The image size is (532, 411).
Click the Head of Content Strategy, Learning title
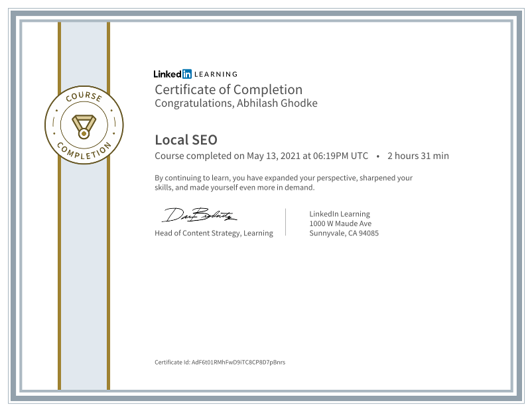coord(214,233)
